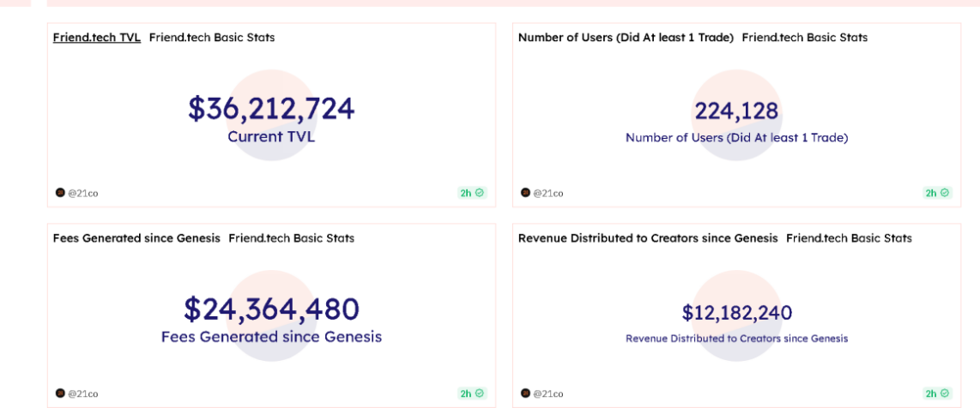This screenshot has width=980, height=408.
Task: Open the Revenue Distributed to Creators since Genesis title
Action: point(648,238)
